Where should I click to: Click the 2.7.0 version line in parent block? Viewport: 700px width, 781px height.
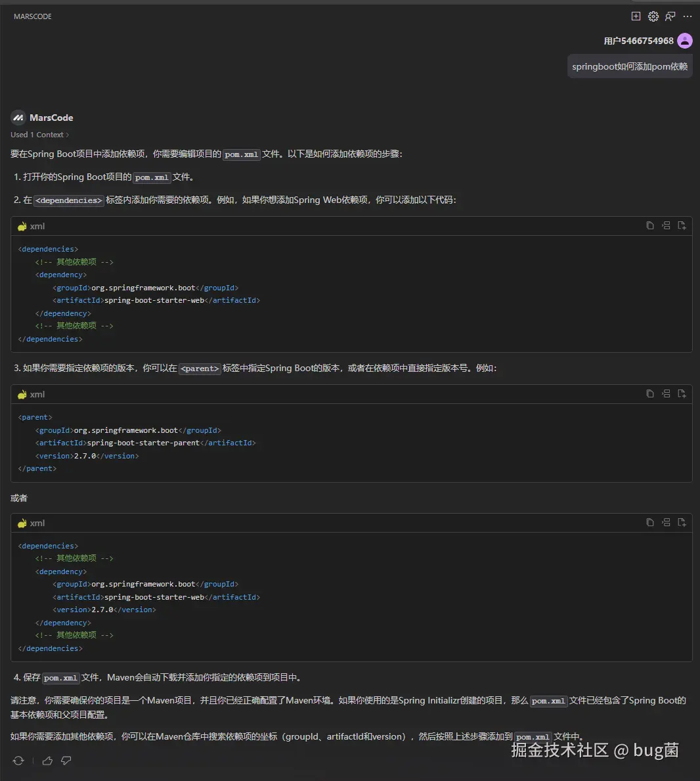tap(87, 456)
